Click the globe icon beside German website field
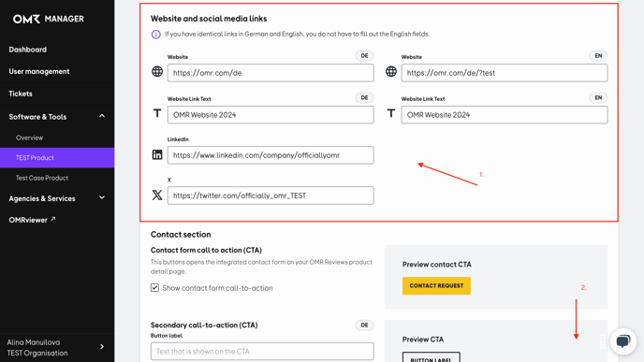The image size is (644, 362). (x=157, y=71)
